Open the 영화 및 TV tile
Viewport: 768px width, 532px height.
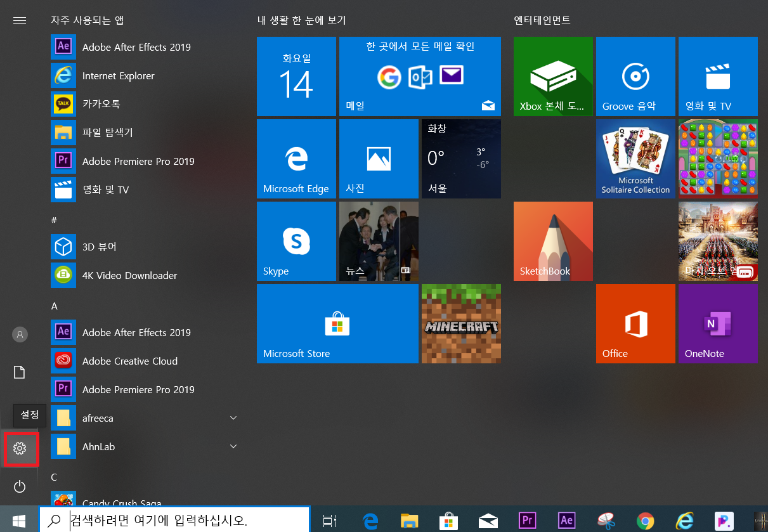718,76
